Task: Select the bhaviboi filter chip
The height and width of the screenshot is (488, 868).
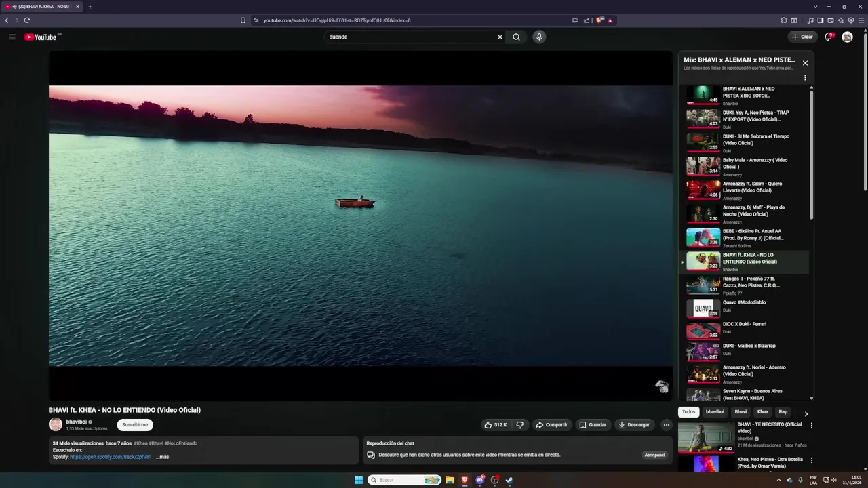Action: (715, 412)
